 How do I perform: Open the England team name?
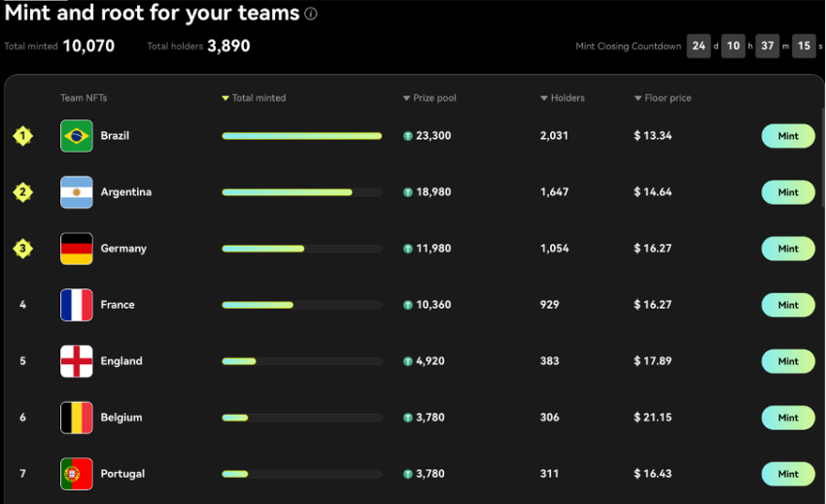[x=121, y=361]
